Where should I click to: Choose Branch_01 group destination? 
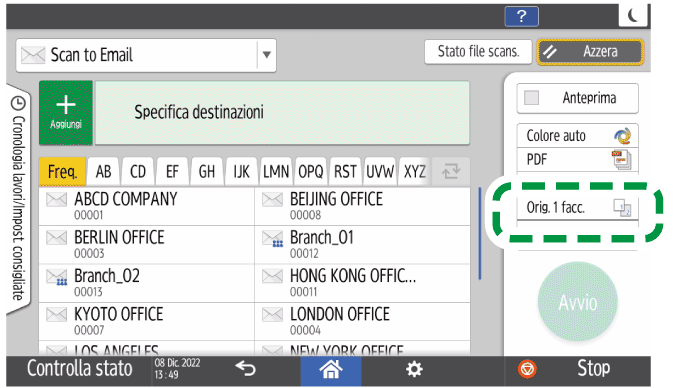coord(362,245)
